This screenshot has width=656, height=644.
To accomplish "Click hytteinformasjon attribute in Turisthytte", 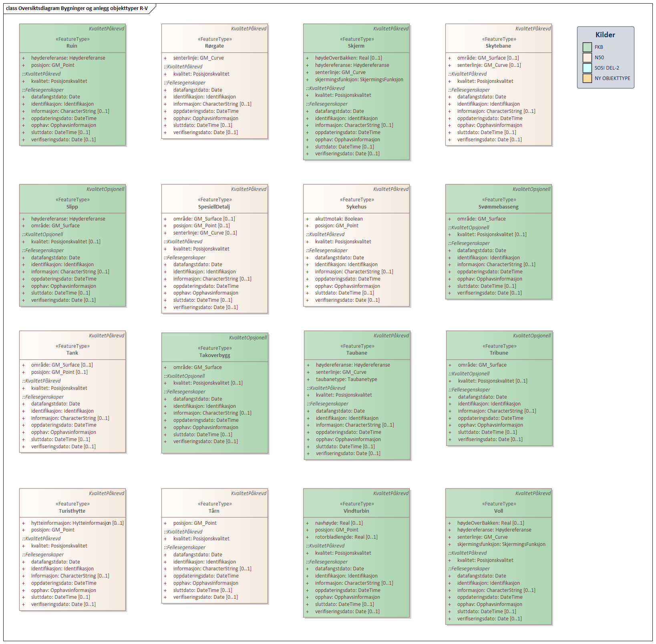I will (x=77, y=523).
